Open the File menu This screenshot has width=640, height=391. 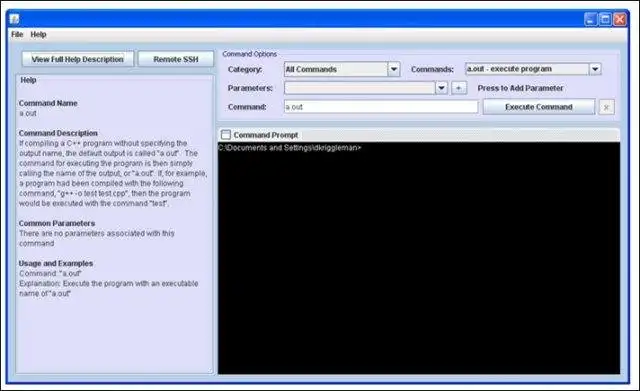point(17,34)
